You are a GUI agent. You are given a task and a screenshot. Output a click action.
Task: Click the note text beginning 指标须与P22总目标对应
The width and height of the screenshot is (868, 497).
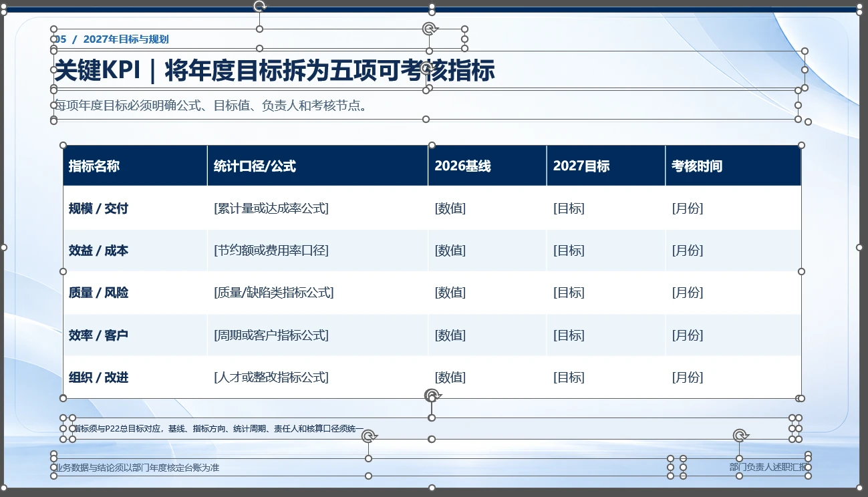[219, 429]
